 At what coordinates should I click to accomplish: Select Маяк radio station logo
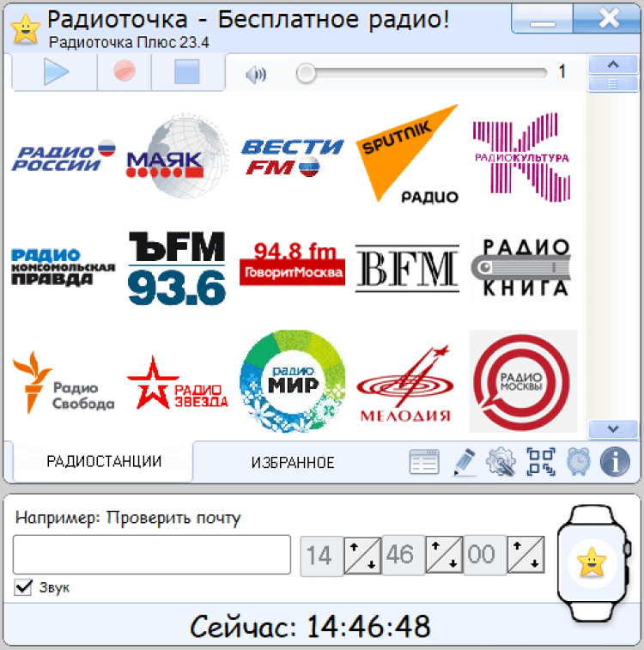[178, 156]
